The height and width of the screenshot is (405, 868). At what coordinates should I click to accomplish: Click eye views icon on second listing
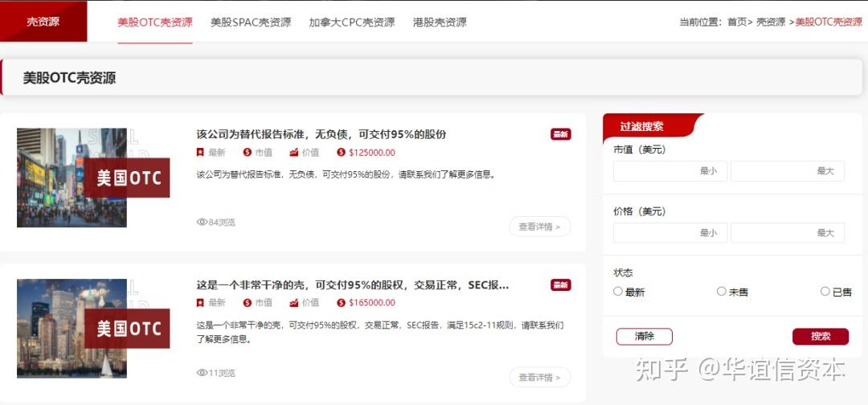(x=202, y=373)
